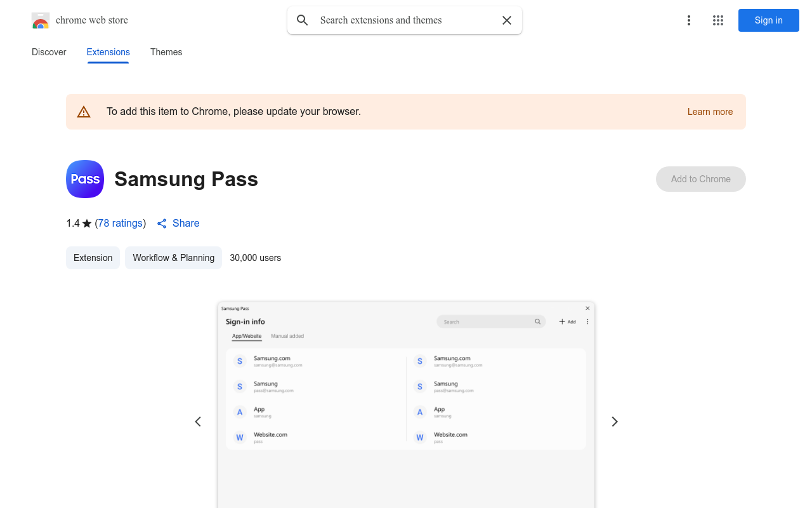Click the Chrome Web Store logo

coord(41,20)
